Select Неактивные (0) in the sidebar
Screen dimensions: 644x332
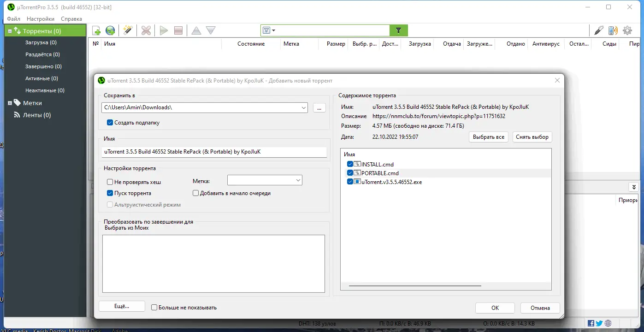[45, 90]
